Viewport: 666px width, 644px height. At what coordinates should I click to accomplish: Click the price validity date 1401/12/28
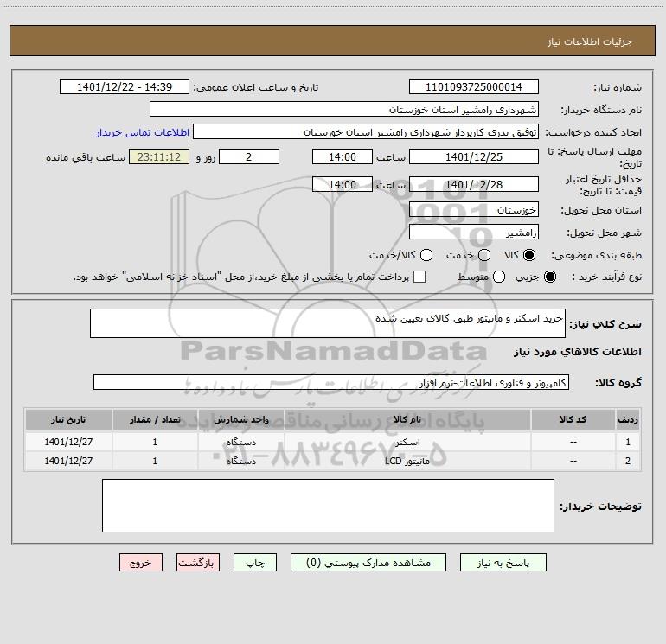click(474, 184)
